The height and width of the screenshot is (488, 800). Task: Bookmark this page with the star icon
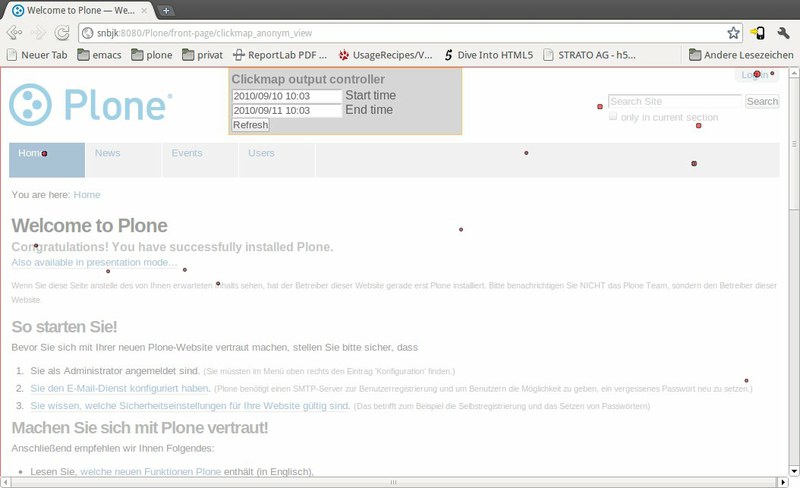pos(733,33)
